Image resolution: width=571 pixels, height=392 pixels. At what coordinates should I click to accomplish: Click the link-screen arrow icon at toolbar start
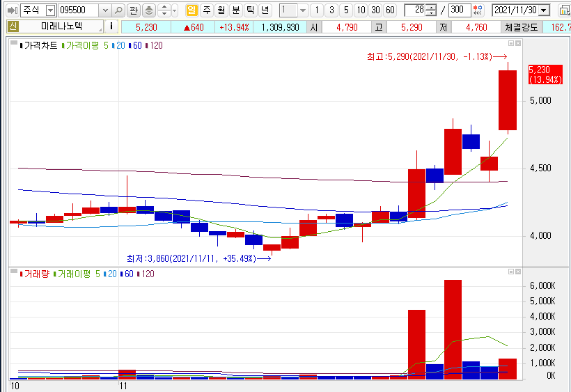point(13,10)
